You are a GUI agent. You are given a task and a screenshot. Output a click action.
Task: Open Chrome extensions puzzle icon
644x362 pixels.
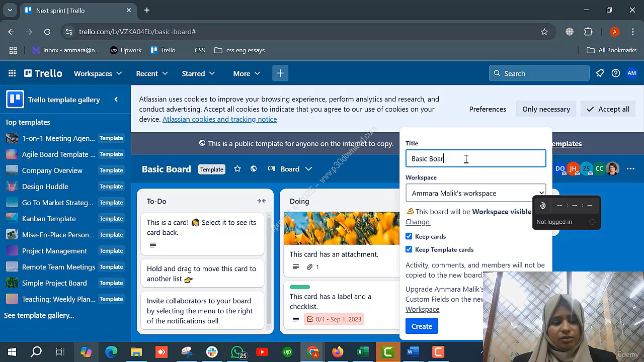588,32
